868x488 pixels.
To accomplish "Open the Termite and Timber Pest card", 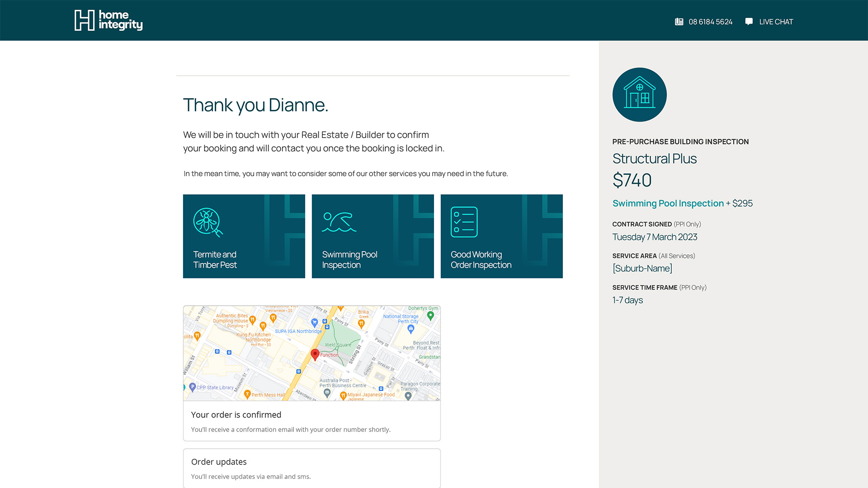I will 244,236.
